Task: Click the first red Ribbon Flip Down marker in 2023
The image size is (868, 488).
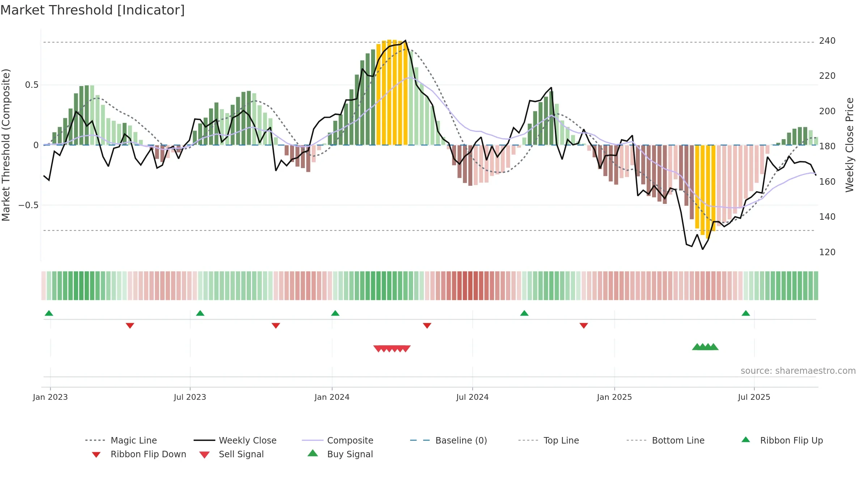Action: (130, 325)
